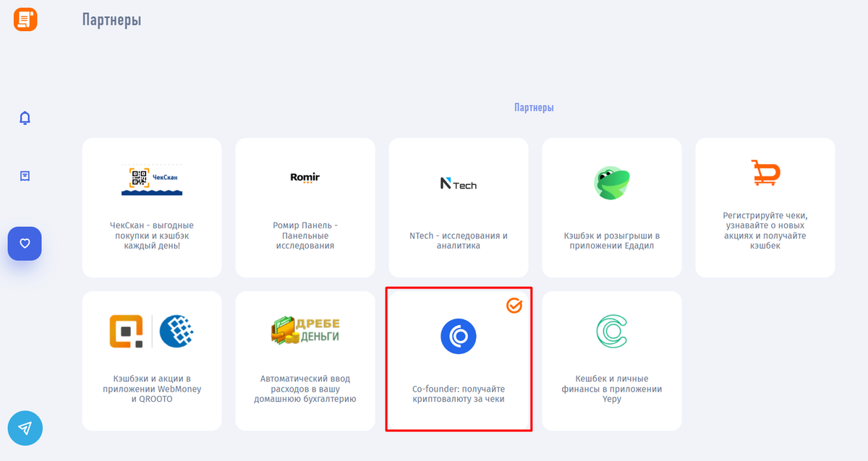868x461 pixels.
Task: Open Co-founder криптовалюту за чеки text
Action: click(459, 394)
